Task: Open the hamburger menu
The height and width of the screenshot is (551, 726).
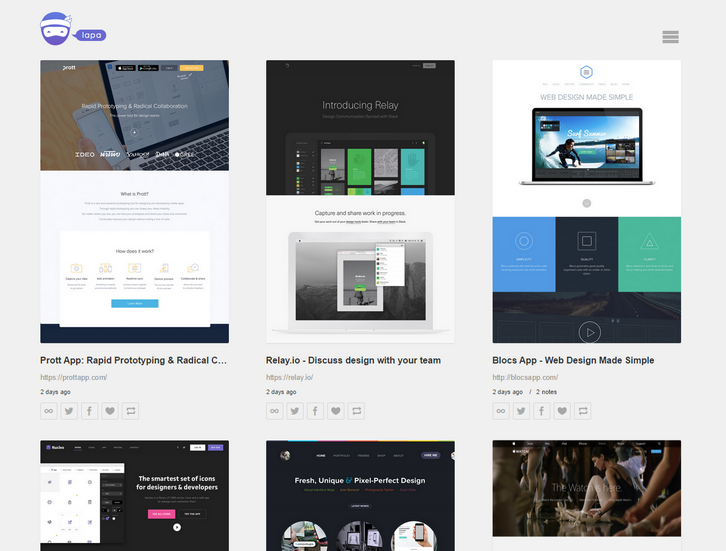Action: coord(670,37)
